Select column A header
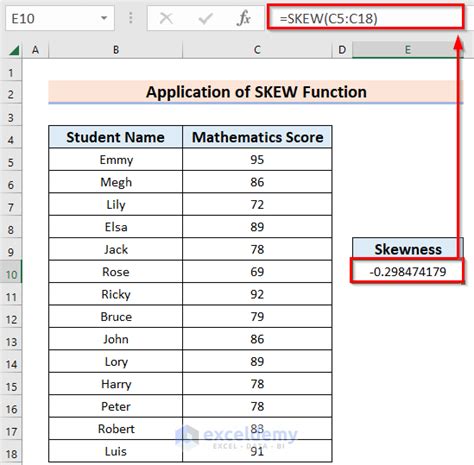The height and width of the screenshot is (465, 474). coord(35,50)
